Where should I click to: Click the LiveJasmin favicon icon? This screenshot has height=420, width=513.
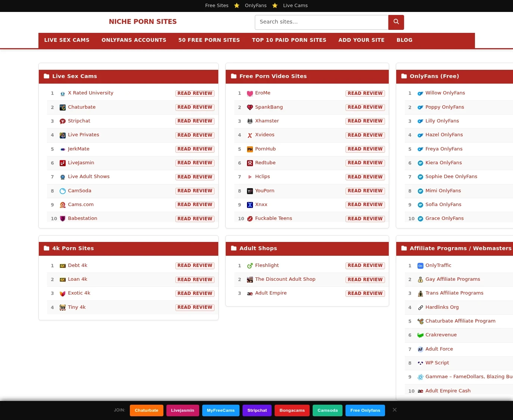pyautogui.click(x=63, y=163)
